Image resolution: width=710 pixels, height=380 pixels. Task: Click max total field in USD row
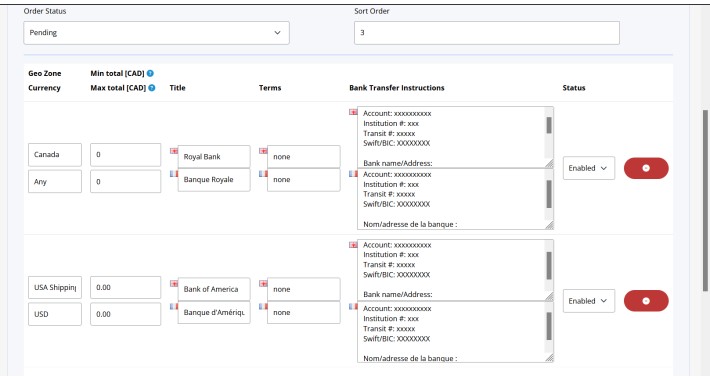[x=125, y=314]
